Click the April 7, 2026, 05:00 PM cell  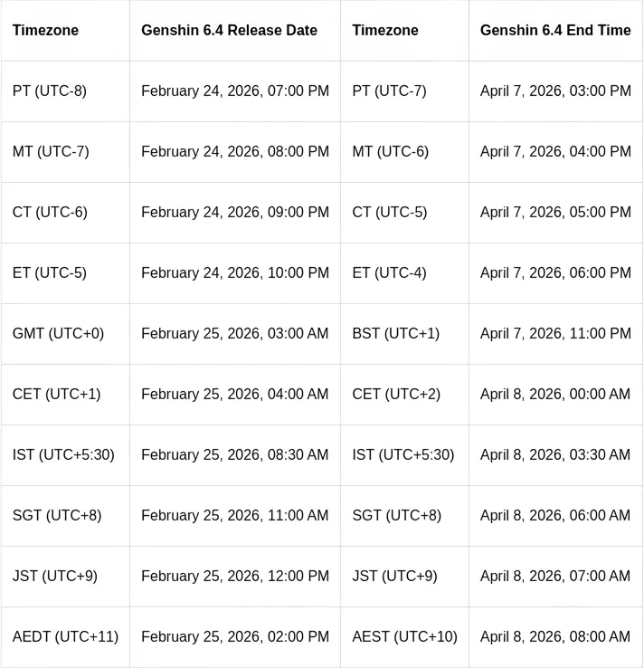(x=555, y=213)
